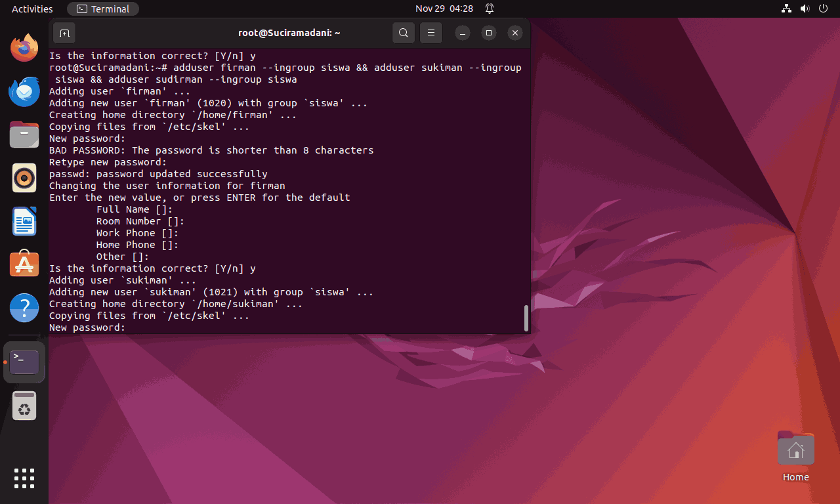Open the Files manager in dock
840x504 pixels.
click(24, 135)
